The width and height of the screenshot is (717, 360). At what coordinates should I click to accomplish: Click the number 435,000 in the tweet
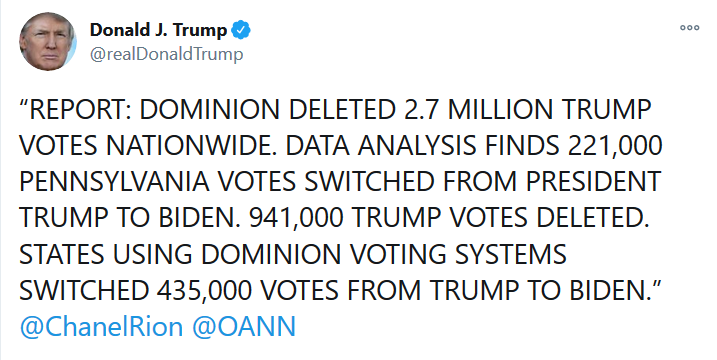point(204,290)
